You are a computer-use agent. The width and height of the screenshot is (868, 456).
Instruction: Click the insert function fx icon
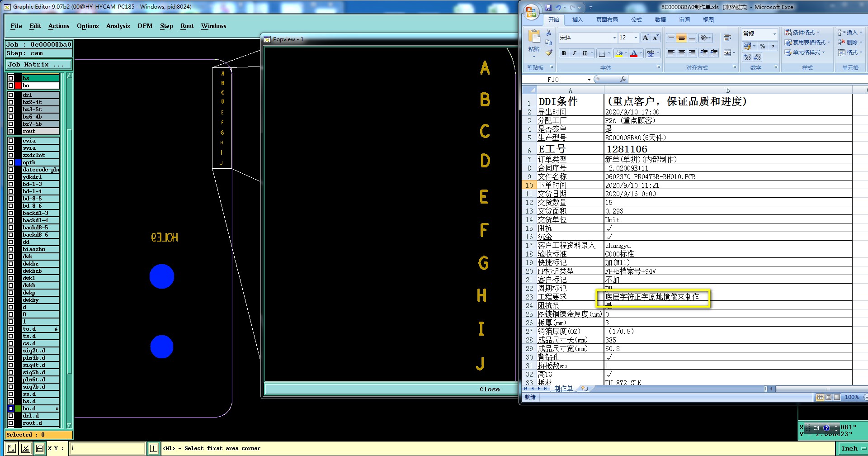pos(623,79)
